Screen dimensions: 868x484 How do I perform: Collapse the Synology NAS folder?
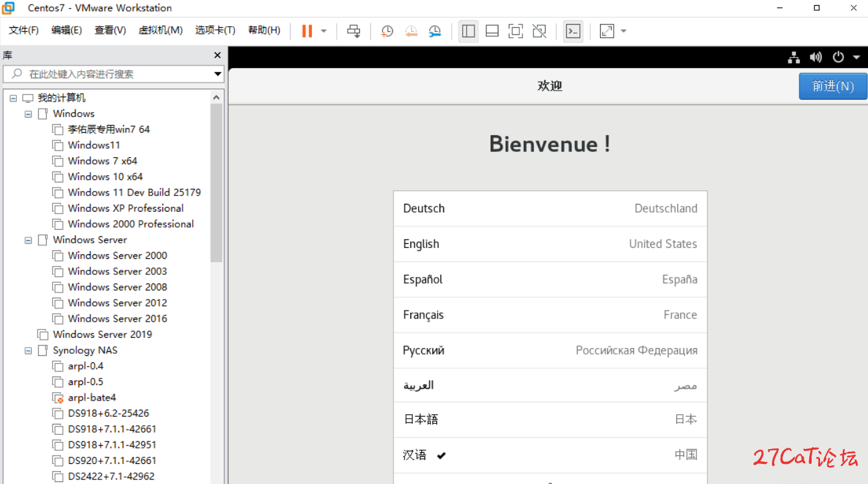(x=28, y=351)
